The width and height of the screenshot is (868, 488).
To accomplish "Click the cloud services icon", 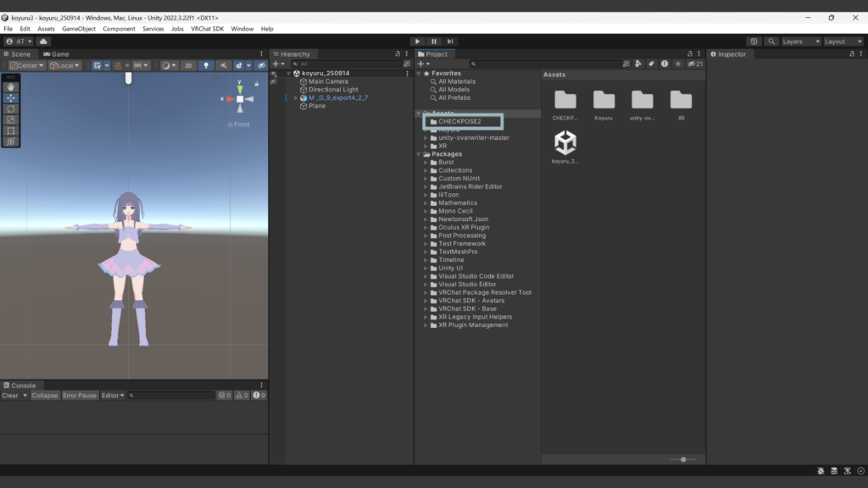I will click(x=43, y=41).
